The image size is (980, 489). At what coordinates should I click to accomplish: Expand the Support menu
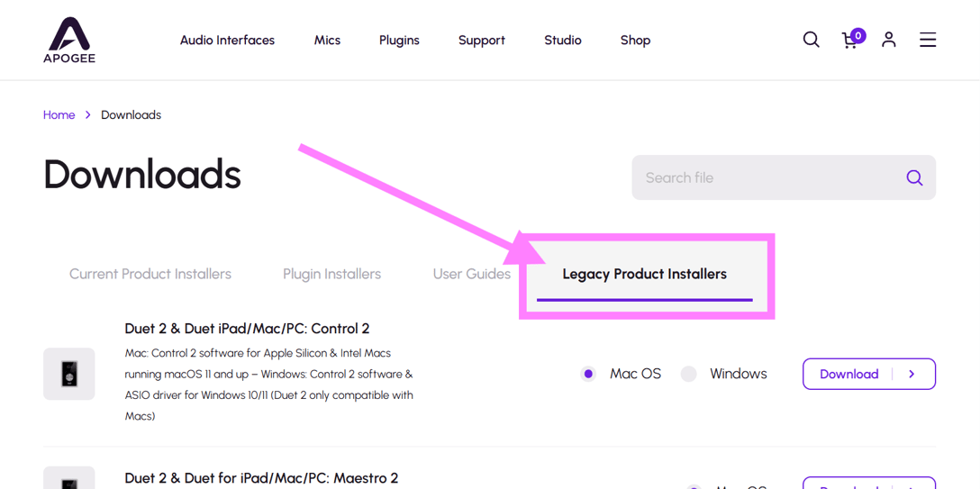point(481,41)
